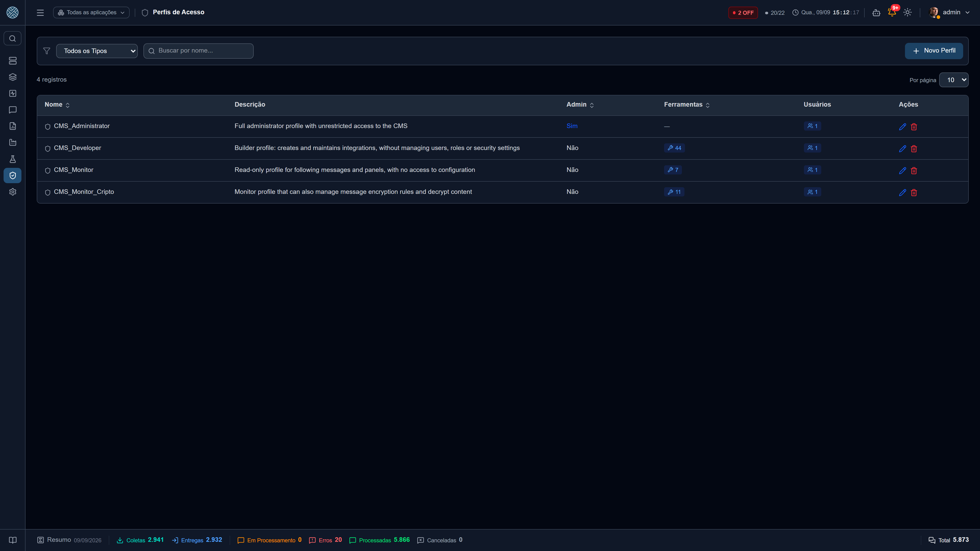Open the notifications bell with 9+ badge
The height and width of the screenshot is (551, 980).
click(892, 12)
